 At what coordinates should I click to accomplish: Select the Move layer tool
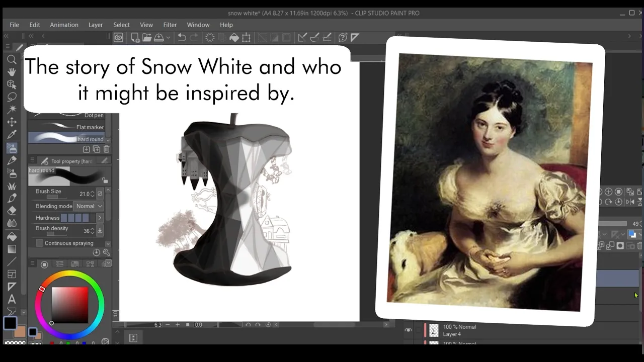coord(12,122)
